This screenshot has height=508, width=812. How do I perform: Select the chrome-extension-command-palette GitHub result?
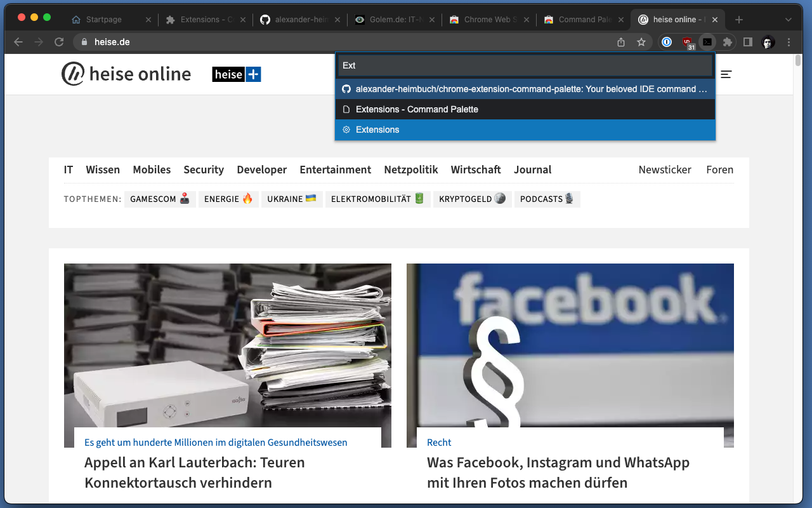click(x=525, y=89)
